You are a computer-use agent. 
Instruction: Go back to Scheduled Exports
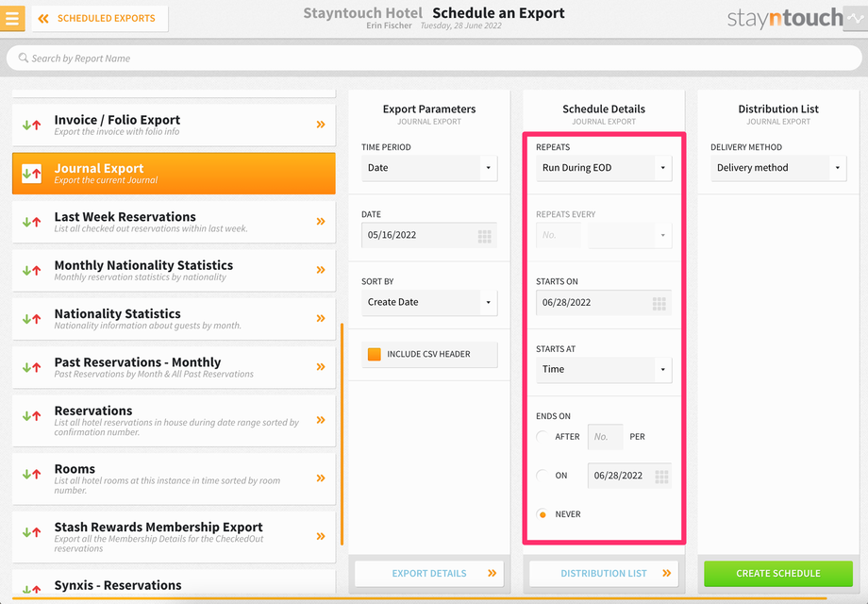pyautogui.click(x=100, y=18)
